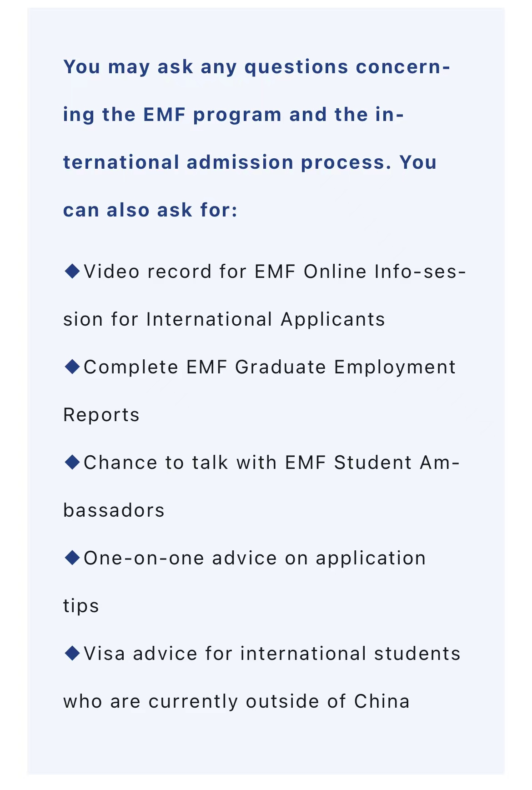Click the word 'tips'
The width and height of the screenshot is (532, 790).
click(81, 606)
